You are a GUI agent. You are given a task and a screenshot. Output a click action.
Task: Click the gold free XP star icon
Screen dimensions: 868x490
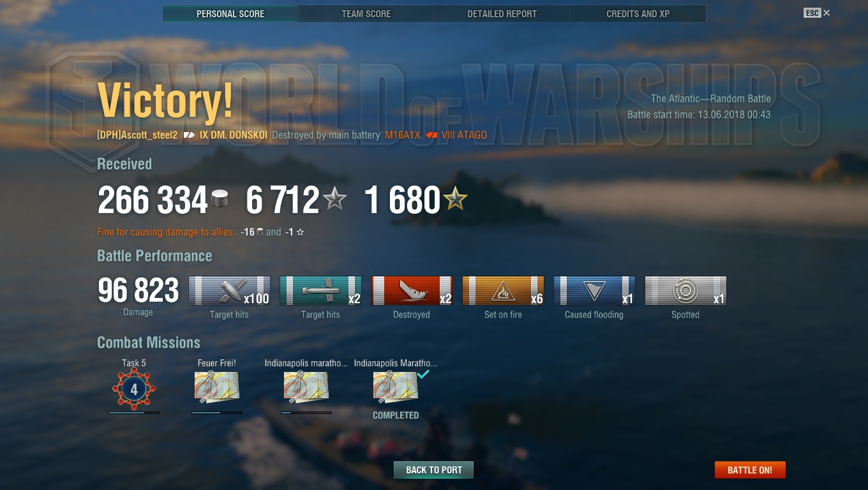[456, 199]
